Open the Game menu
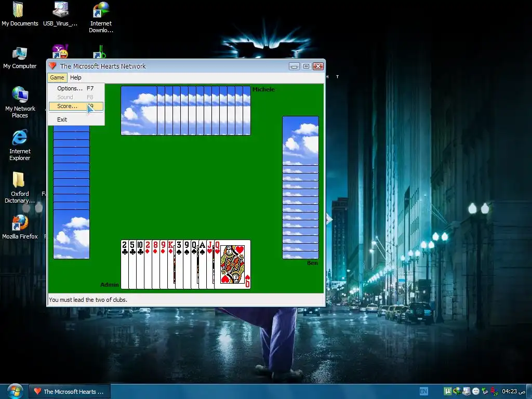This screenshot has width=532, height=399. click(57, 78)
